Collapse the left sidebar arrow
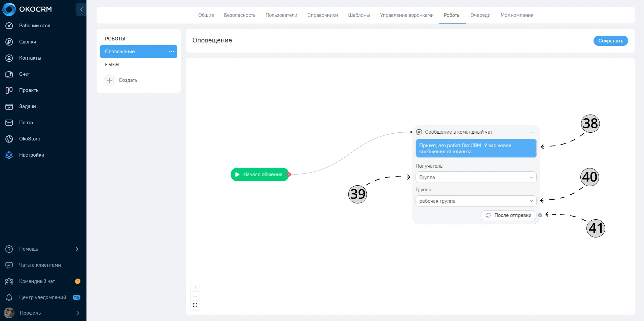Image resolution: width=644 pixels, height=321 pixels. 81,9
